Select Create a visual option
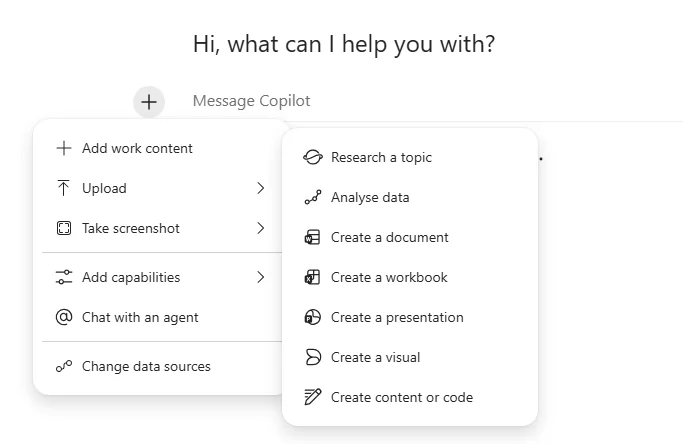 point(410,358)
